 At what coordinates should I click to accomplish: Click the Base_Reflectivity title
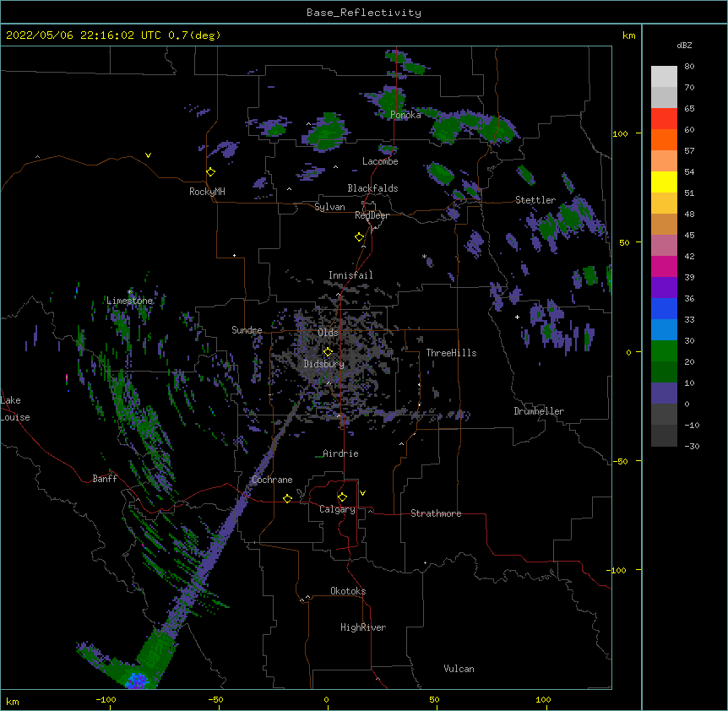(x=364, y=13)
